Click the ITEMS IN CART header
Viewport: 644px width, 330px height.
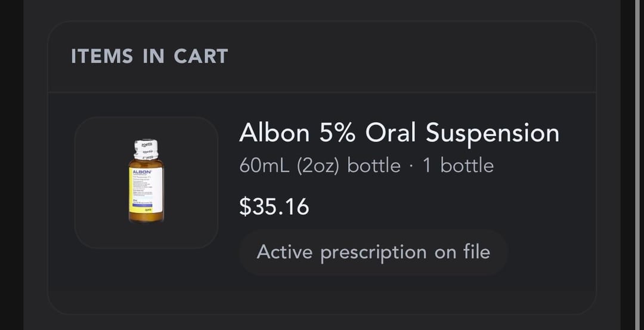150,57
